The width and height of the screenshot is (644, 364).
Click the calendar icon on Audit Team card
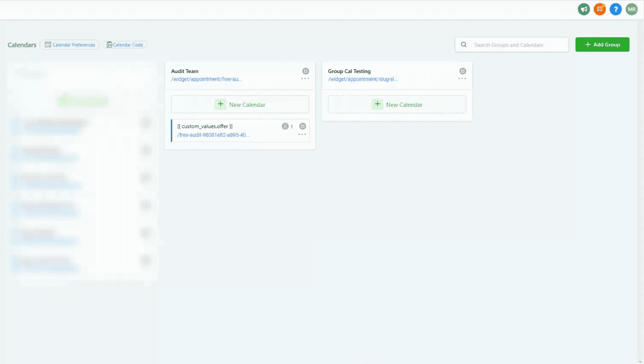point(305,71)
